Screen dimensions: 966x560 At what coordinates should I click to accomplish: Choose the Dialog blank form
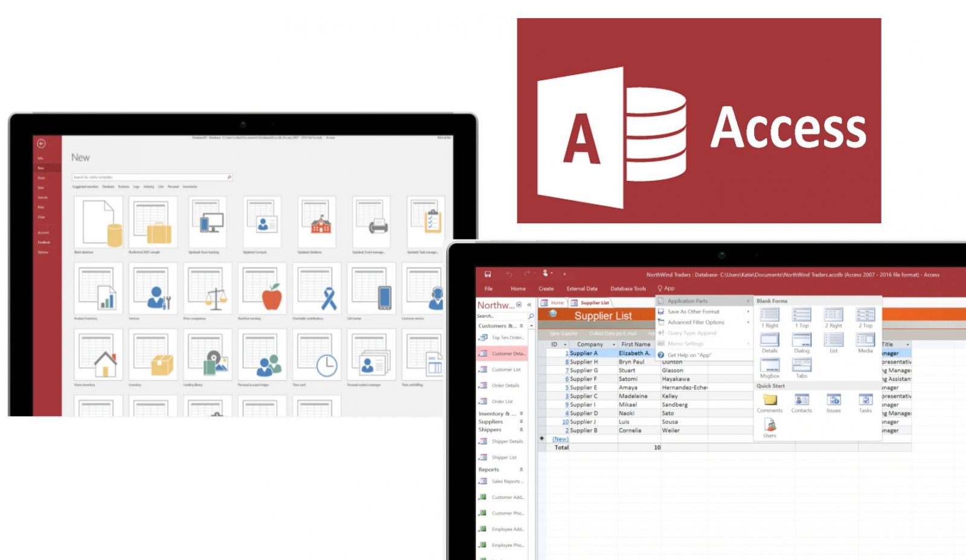[802, 343]
